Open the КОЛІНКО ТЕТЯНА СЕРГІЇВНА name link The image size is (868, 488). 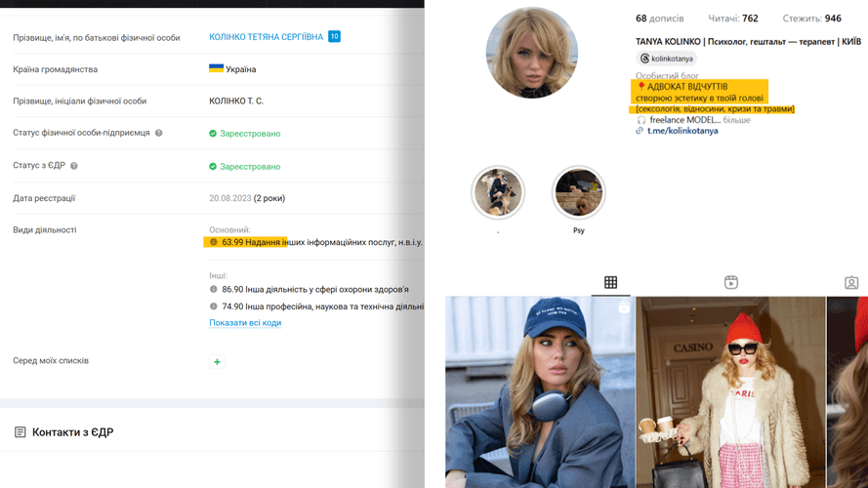click(x=267, y=37)
